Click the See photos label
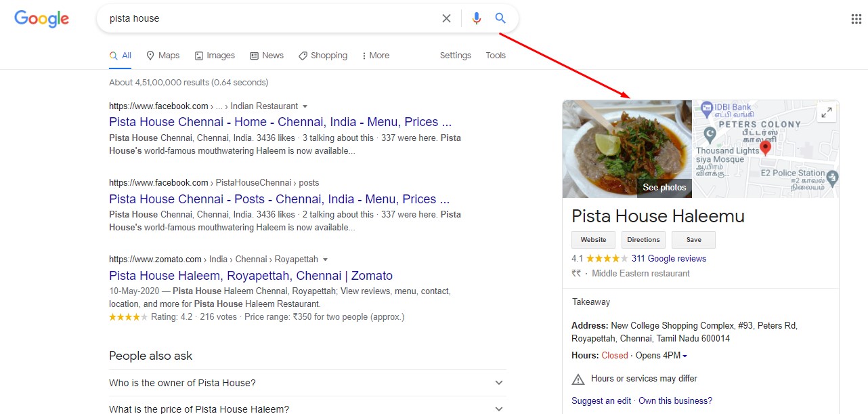This screenshot has width=868, height=414. [664, 188]
